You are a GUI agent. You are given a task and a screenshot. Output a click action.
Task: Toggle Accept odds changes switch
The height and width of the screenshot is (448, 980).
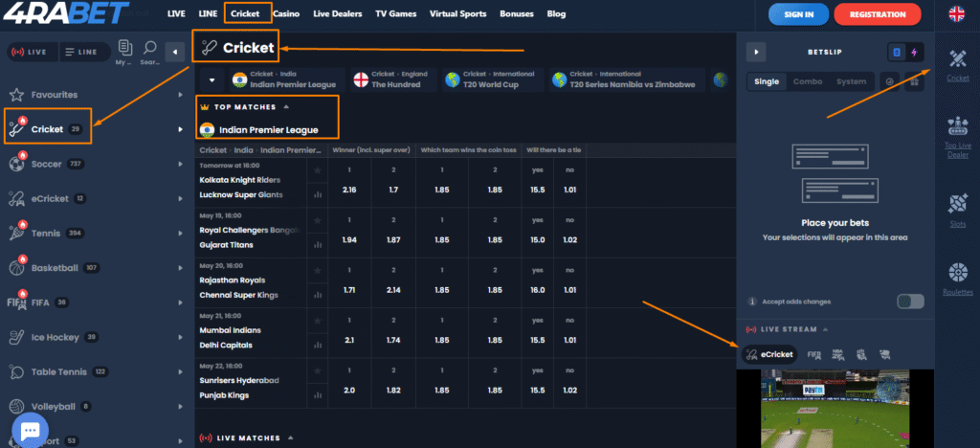point(910,302)
